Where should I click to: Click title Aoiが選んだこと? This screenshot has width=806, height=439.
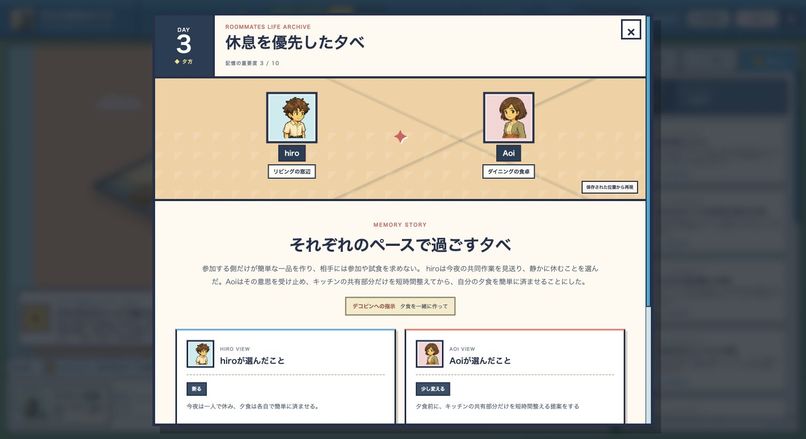[480, 361]
